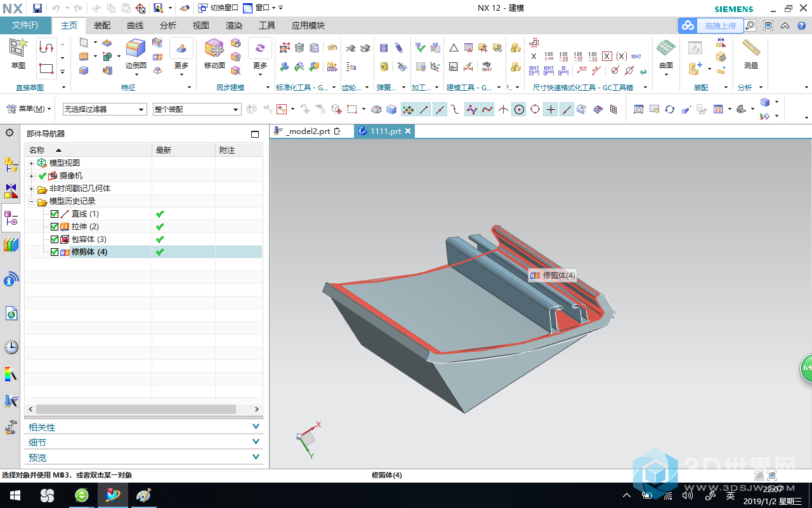Open the 文件(F) menu
812x508 pixels.
tap(25, 25)
